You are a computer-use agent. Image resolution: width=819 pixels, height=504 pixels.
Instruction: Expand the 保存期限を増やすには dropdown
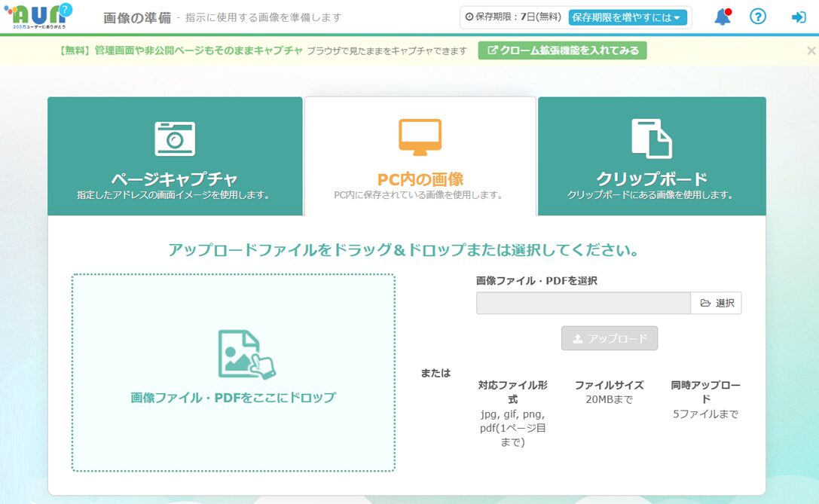[628, 17]
